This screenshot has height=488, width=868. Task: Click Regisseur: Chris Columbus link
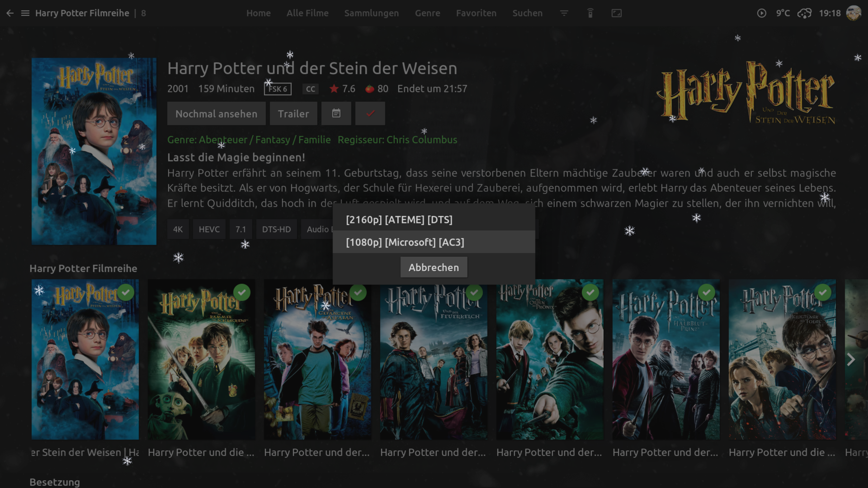point(397,140)
